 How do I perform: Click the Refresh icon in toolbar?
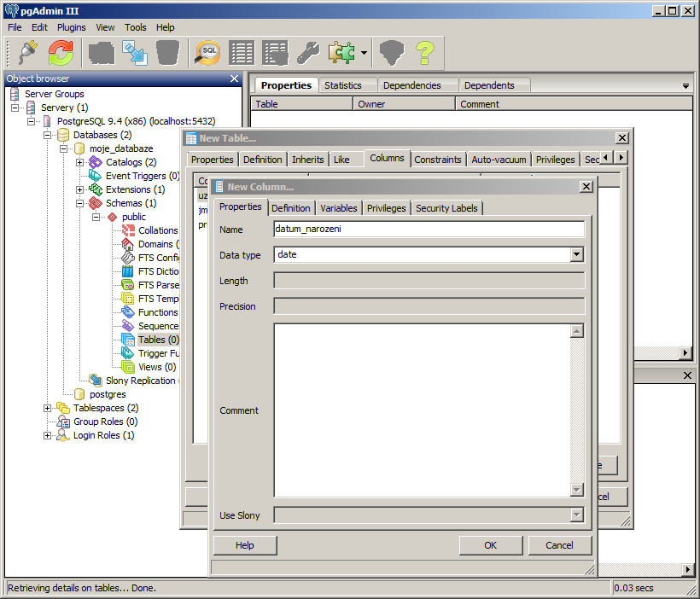click(x=61, y=53)
